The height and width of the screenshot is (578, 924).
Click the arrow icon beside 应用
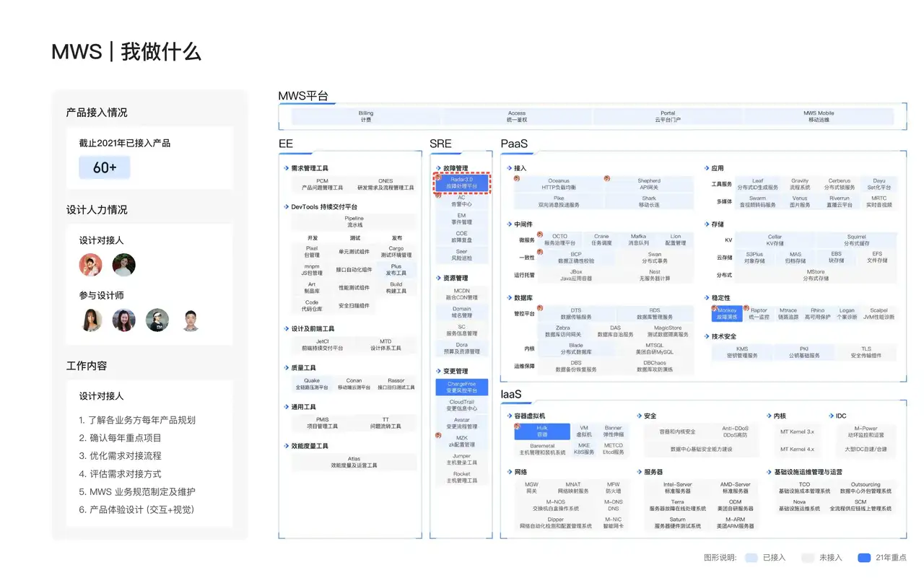[x=706, y=168]
